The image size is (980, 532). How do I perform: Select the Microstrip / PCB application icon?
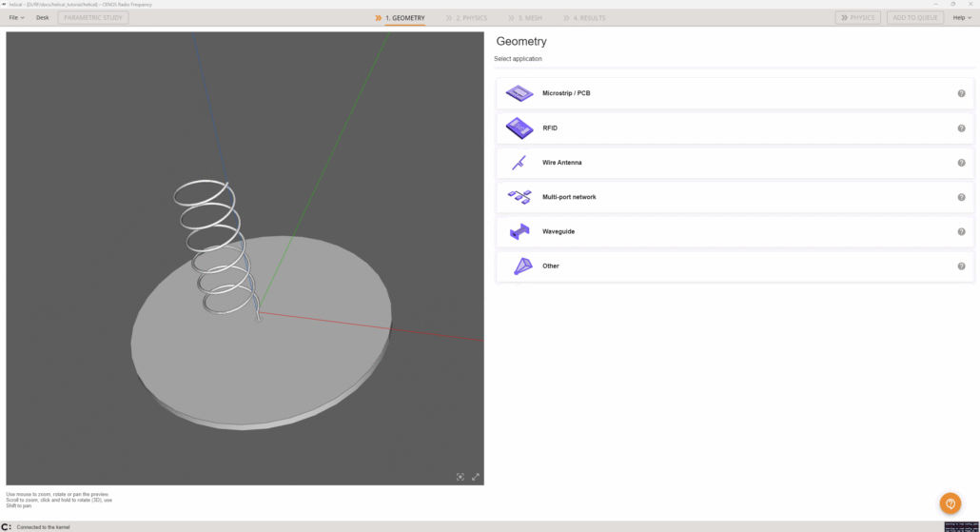pos(519,93)
